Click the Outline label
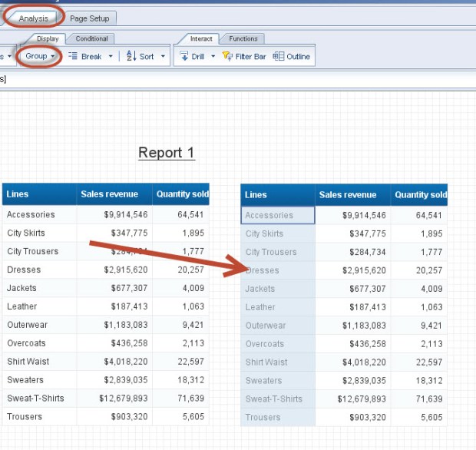Viewport: 476px width, 450px height. coord(298,57)
